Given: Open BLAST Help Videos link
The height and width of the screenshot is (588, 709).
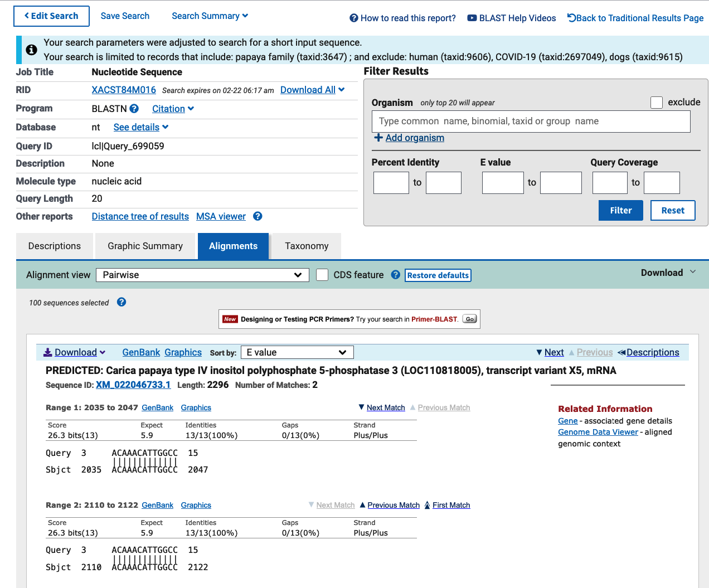Looking at the screenshot, I should pos(518,18).
